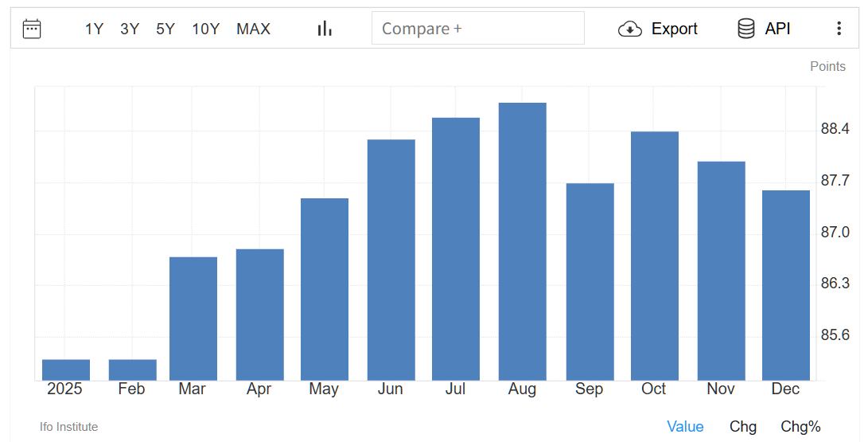Click the API text button
The image size is (868, 442).
777,29
